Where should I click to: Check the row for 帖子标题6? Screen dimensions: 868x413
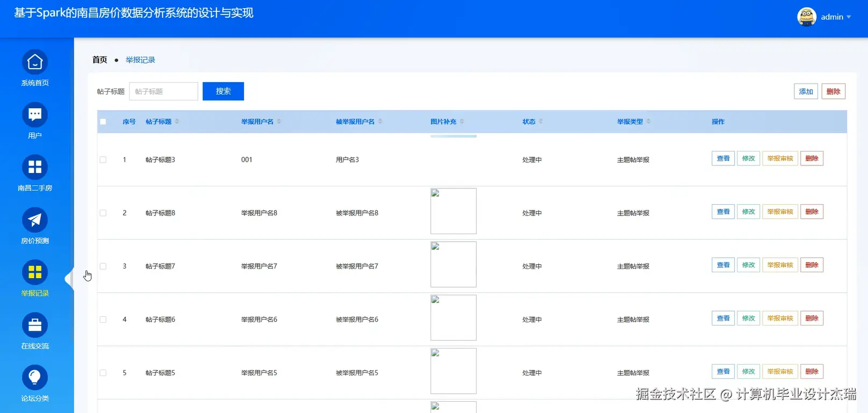(x=103, y=320)
